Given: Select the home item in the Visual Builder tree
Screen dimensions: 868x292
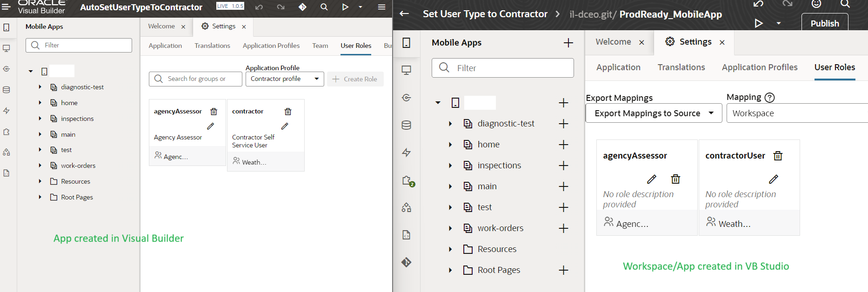Looking at the screenshot, I should [69, 103].
